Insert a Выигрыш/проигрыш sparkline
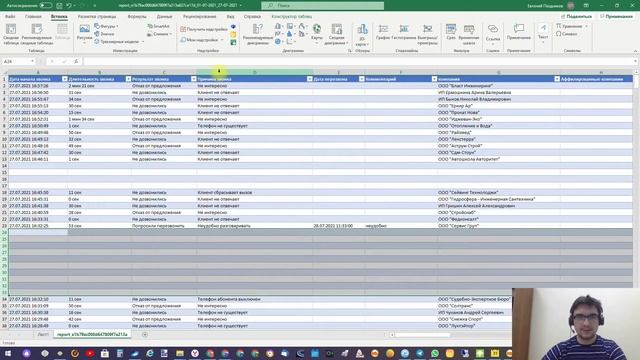 (x=427, y=34)
